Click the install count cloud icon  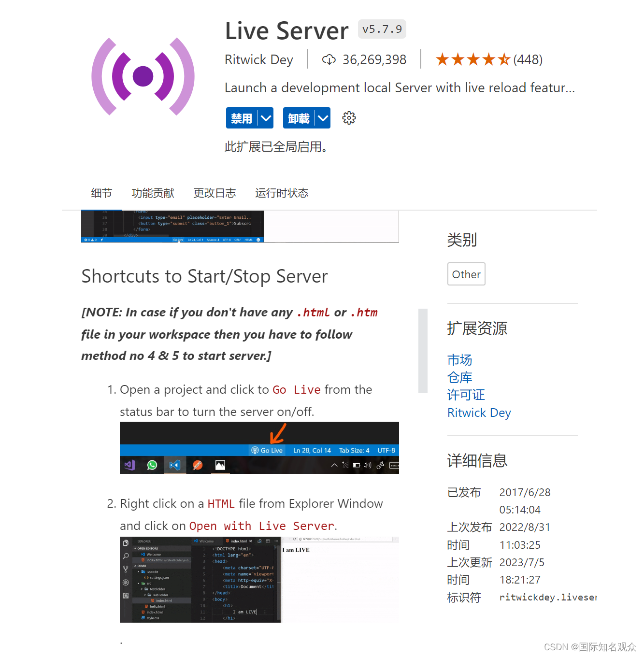[x=329, y=59]
